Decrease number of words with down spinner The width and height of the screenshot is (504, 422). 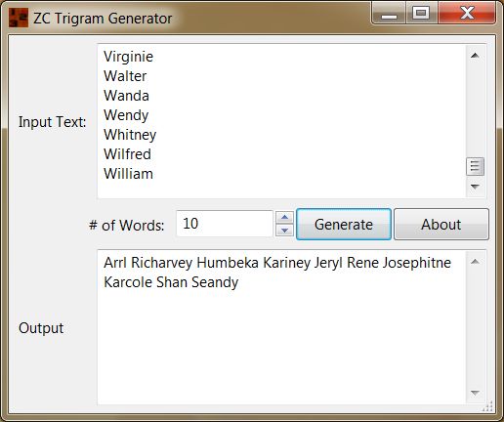coord(284,231)
